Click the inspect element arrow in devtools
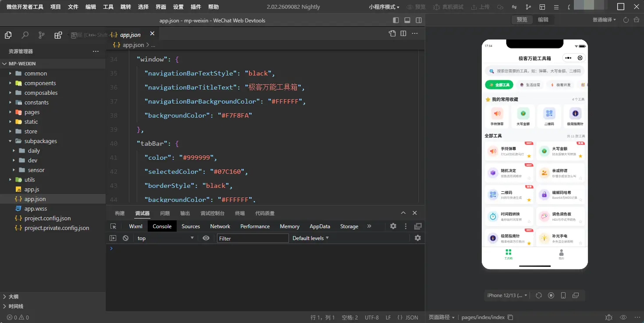Viewport: 644px width, 323px height. click(x=114, y=226)
